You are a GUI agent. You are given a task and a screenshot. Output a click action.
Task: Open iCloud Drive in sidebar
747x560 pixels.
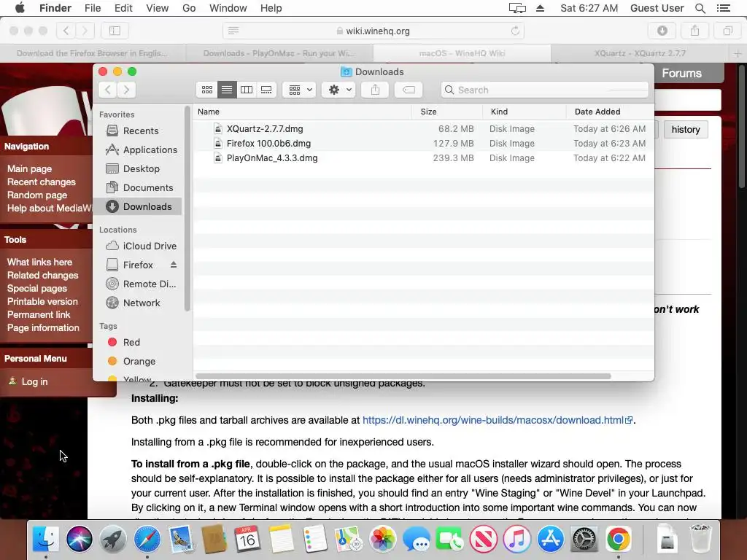tap(136, 246)
